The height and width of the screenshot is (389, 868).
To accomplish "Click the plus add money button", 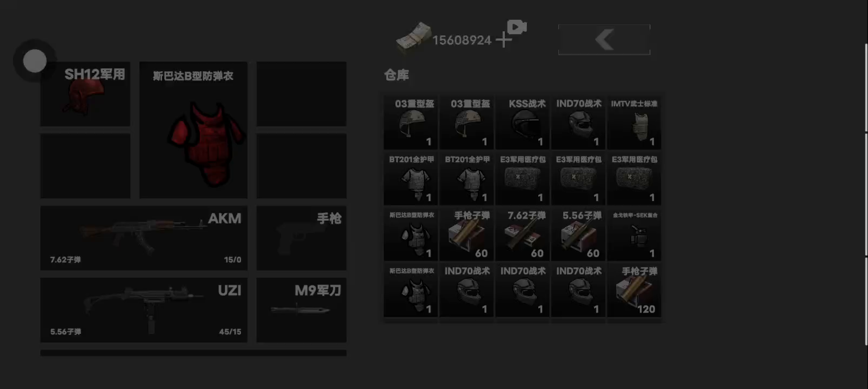I will tap(504, 39).
